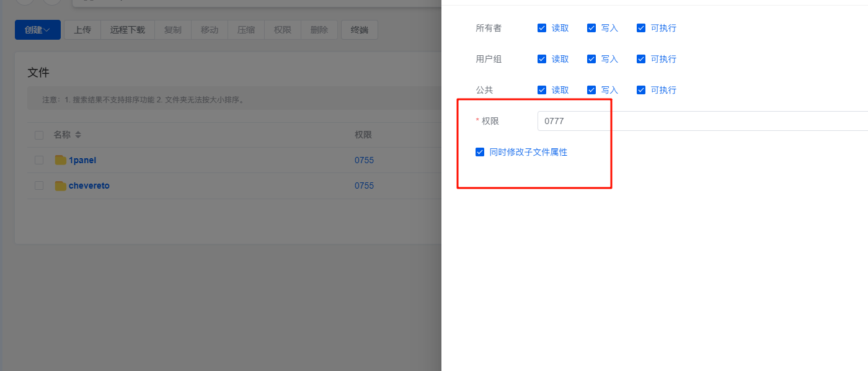The image size is (868, 371).
Task: Click the 复制 toolbar button
Action: click(x=173, y=30)
